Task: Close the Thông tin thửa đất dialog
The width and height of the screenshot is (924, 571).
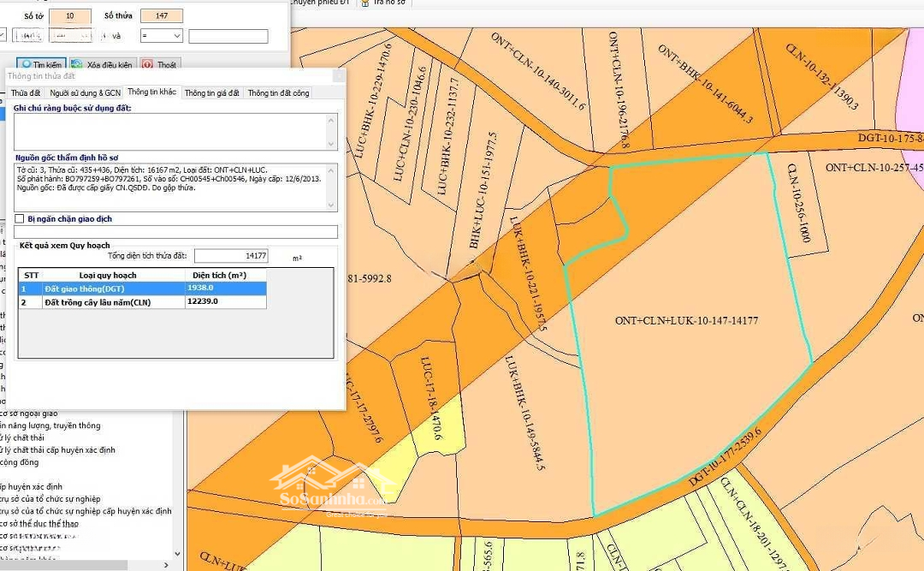Action: click(339, 76)
